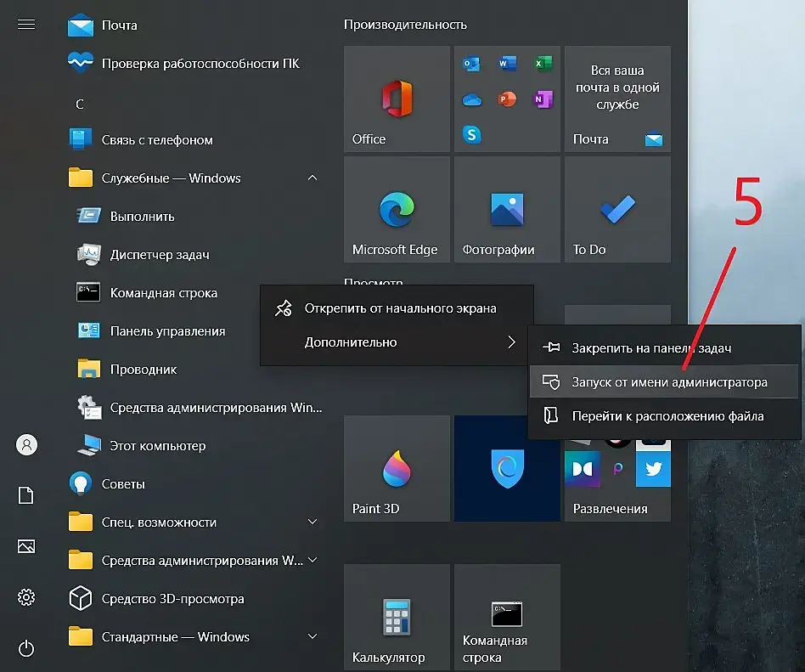Viewport: 805px width, 672px height.
Task: Open Word icon in Office folder tile
Action: [507, 64]
